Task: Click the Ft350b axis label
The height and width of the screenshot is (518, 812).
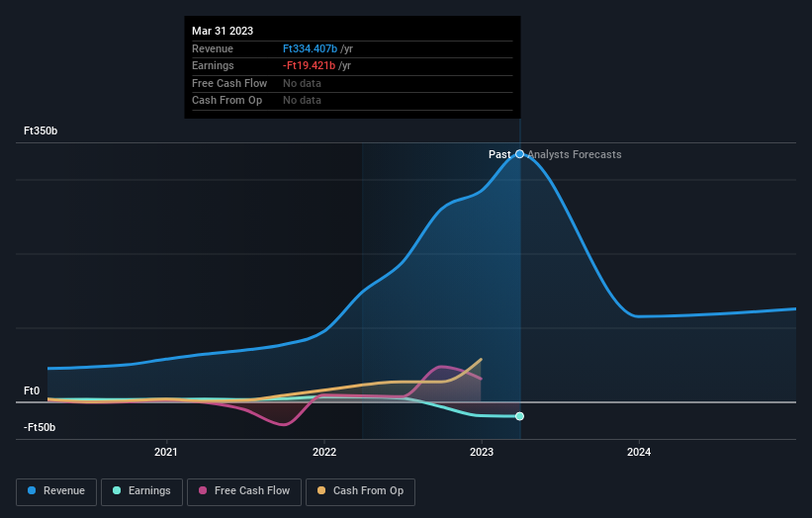Action: click(41, 130)
